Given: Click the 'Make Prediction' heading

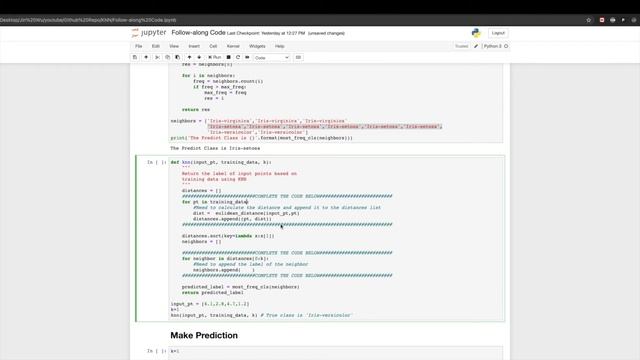Looking at the screenshot, I should 204,335.
